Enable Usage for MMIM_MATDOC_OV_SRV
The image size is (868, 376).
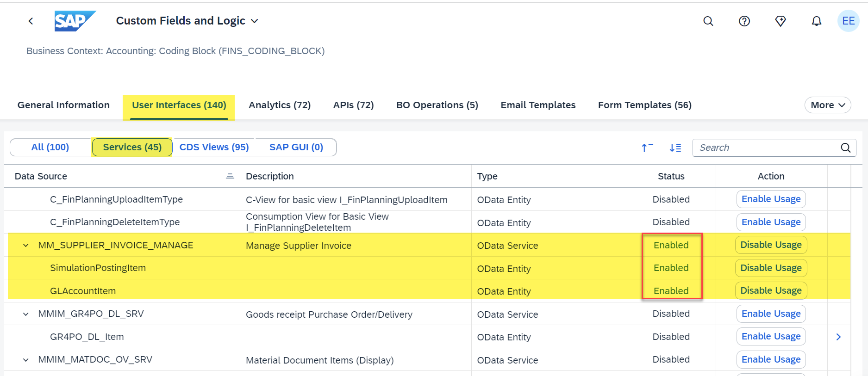pyautogui.click(x=771, y=359)
